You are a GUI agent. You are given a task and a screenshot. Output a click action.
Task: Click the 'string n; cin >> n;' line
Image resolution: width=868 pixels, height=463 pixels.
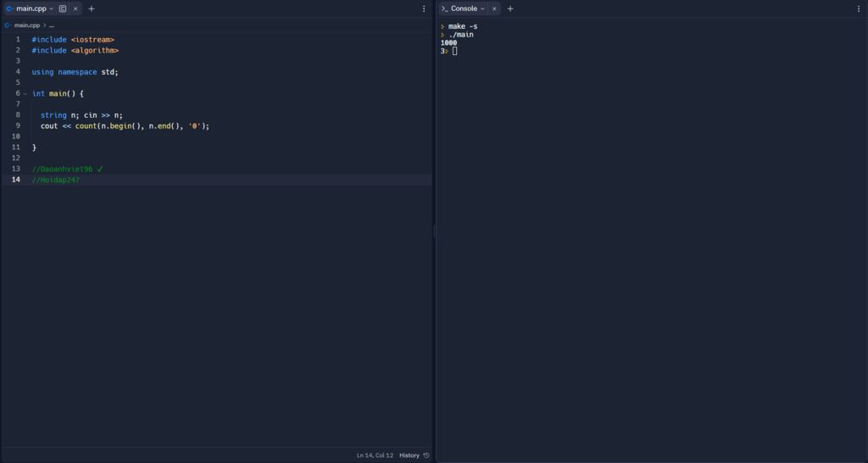[81, 115]
